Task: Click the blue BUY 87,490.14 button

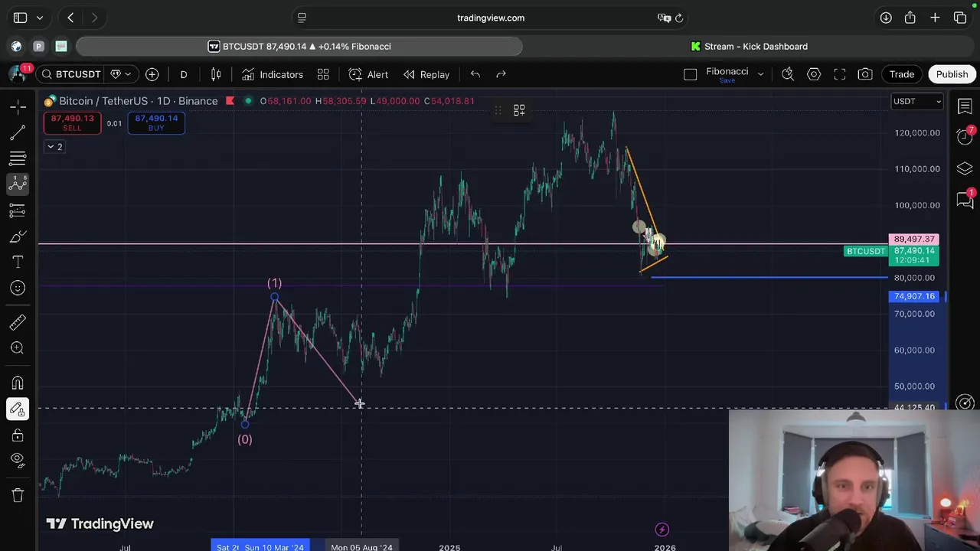Action: click(156, 122)
